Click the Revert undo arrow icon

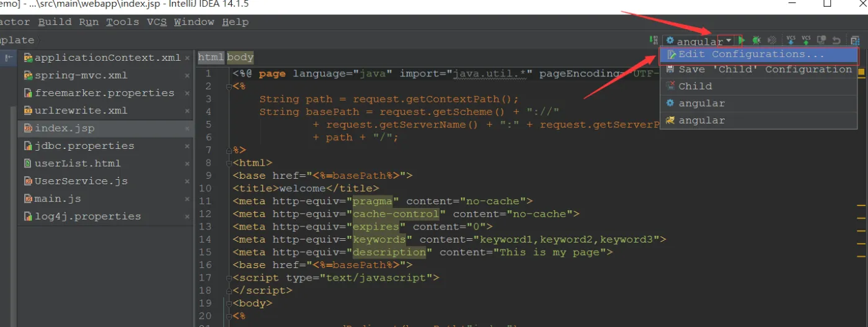click(x=836, y=40)
